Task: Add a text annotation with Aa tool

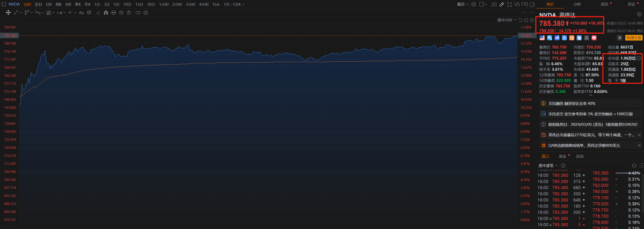Action: coord(82,12)
